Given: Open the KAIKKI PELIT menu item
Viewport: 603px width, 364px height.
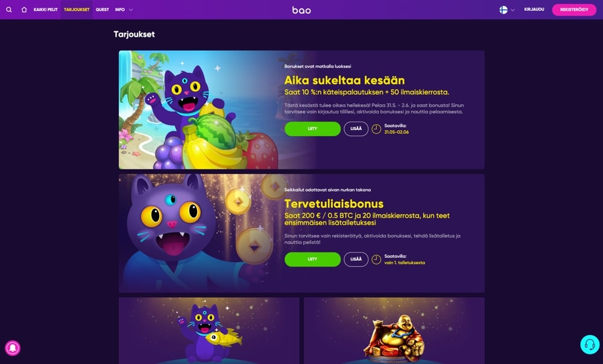Looking at the screenshot, I should (45, 10).
